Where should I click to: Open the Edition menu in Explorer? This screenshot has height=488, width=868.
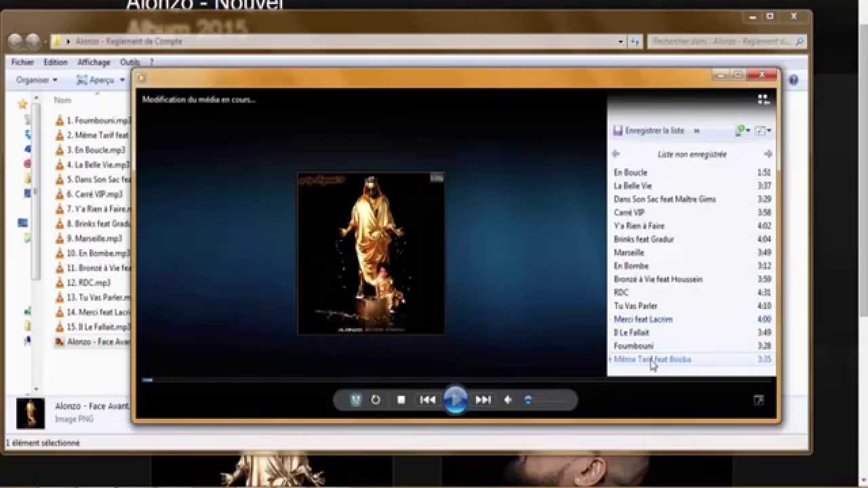click(x=56, y=62)
